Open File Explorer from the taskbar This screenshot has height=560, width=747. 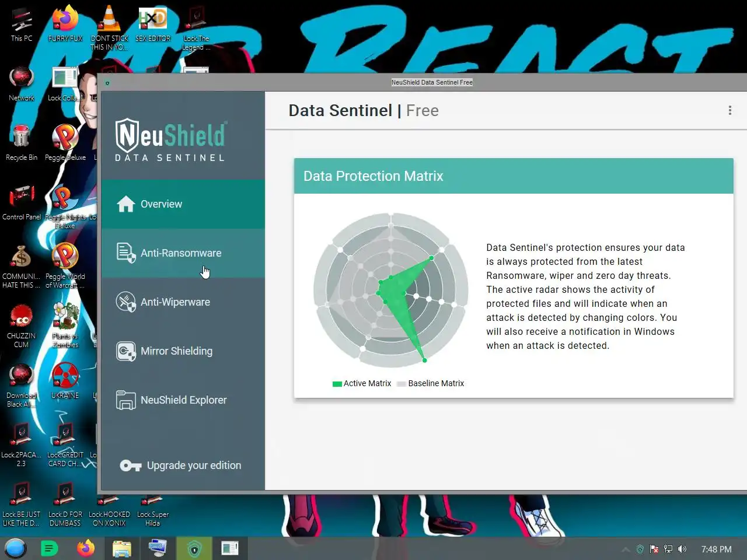point(122,548)
